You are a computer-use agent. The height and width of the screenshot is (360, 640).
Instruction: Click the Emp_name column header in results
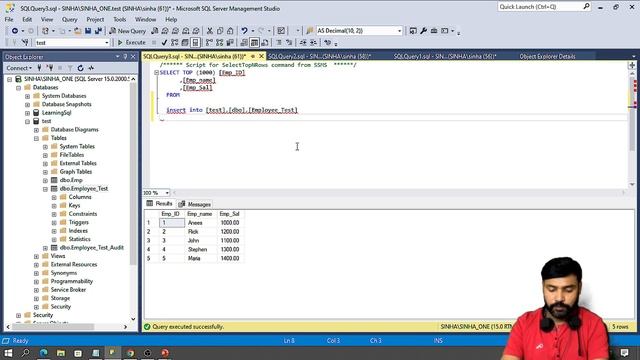[x=200, y=214]
